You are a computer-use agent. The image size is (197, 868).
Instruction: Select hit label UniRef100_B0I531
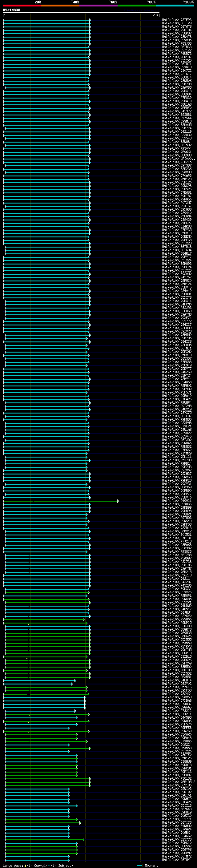[x=177, y=535]
